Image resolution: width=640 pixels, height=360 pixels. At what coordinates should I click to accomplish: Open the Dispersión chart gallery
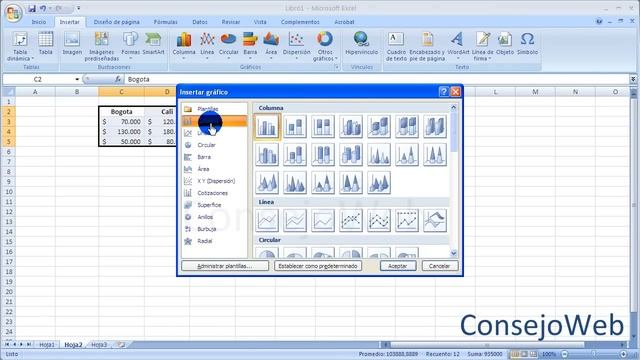tap(296, 46)
